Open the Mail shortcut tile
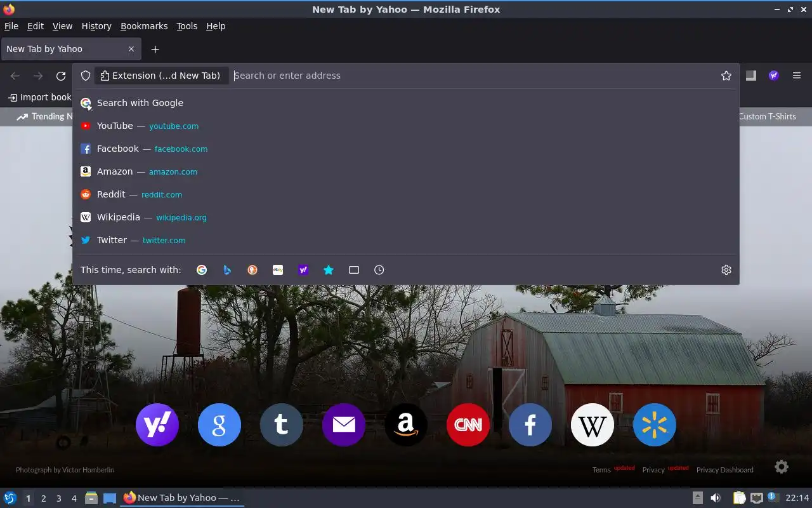812x508 pixels. coord(344,425)
